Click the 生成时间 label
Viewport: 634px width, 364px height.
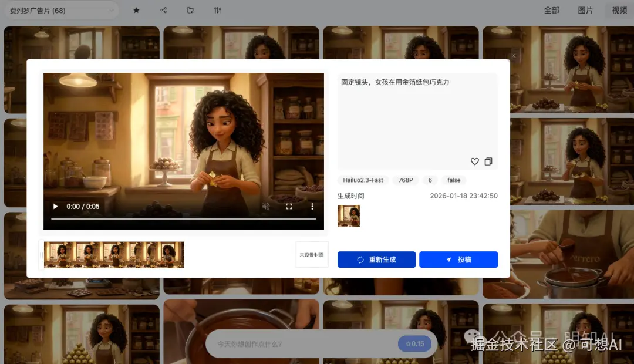click(350, 196)
